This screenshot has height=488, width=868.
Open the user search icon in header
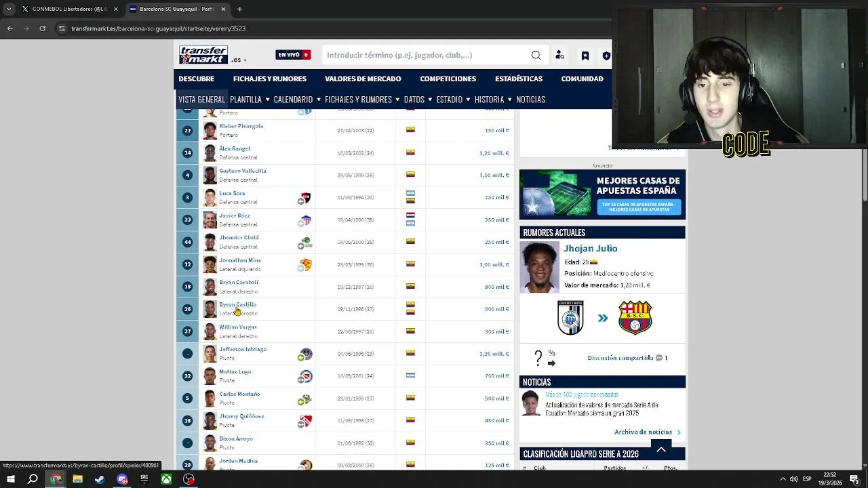coord(559,56)
